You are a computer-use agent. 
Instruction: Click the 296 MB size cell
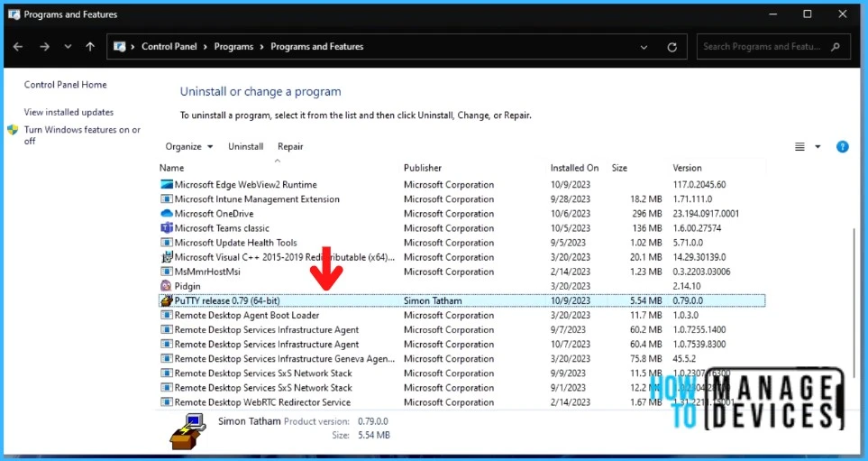(x=647, y=213)
